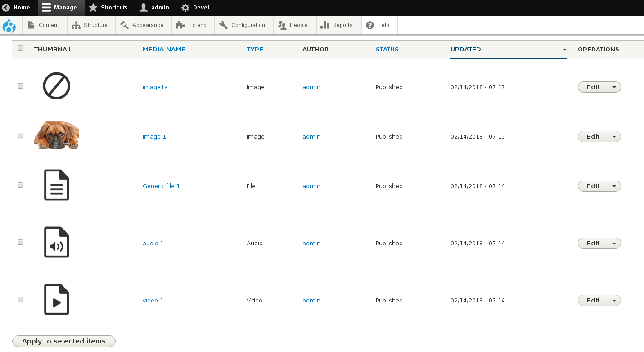
Task: Open the admin user menu
Action: click(x=155, y=8)
